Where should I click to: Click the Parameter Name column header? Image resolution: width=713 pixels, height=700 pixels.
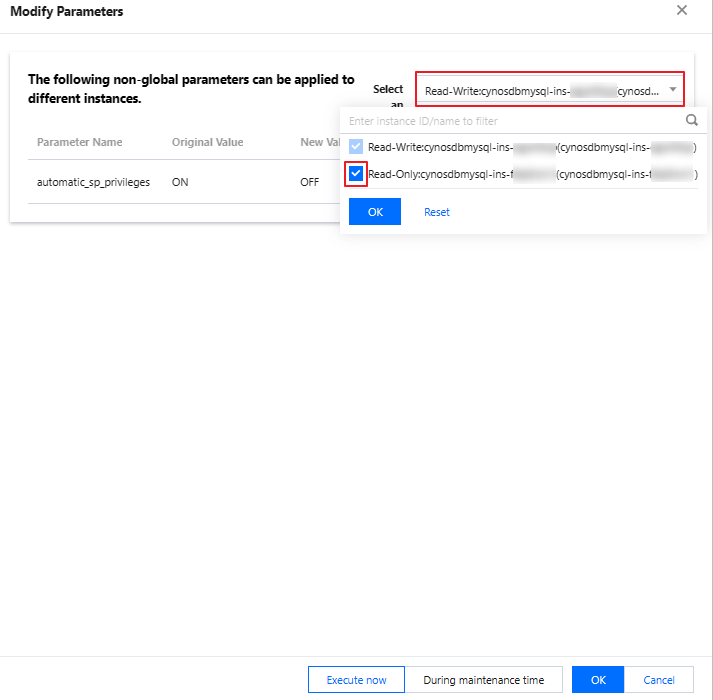click(80, 142)
